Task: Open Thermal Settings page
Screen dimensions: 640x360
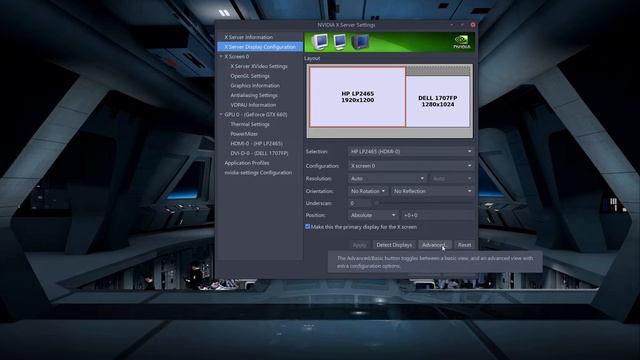Action: click(250, 124)
